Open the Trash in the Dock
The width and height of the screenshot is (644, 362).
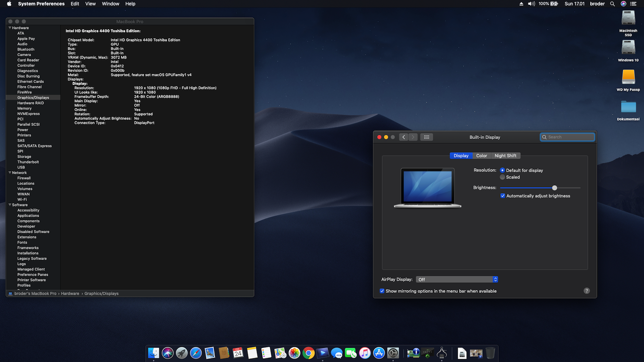[x=490, y=353]
